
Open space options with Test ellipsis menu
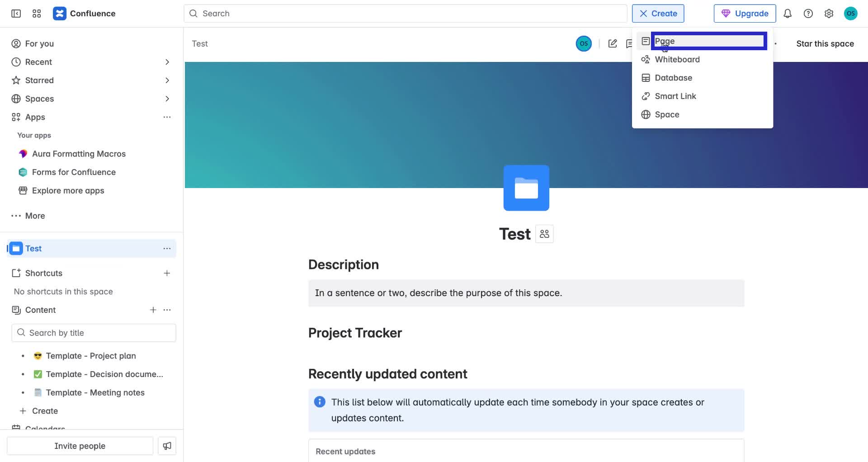[x=167, y=248]
